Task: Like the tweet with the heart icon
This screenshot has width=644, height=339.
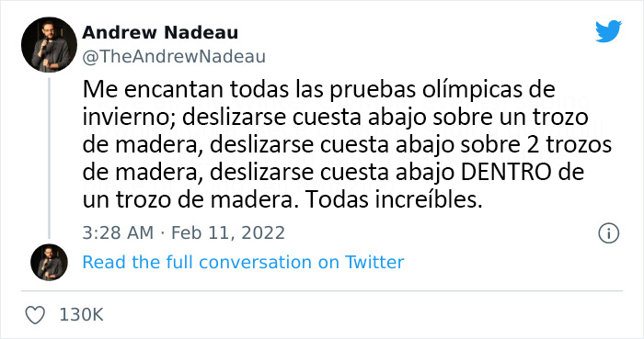Action: click(x=35, y=315)
